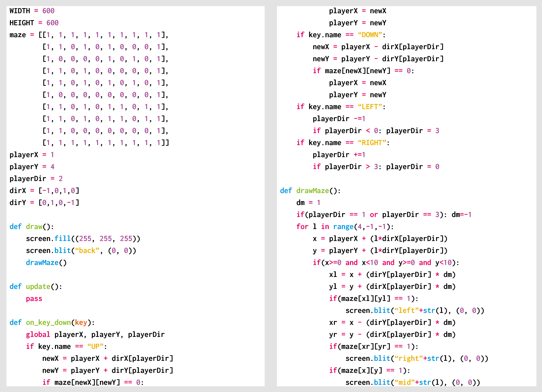Click the "mid"+str(l) blit line
The width and height of the screenshot is (542, 392).
coord(413,383)
